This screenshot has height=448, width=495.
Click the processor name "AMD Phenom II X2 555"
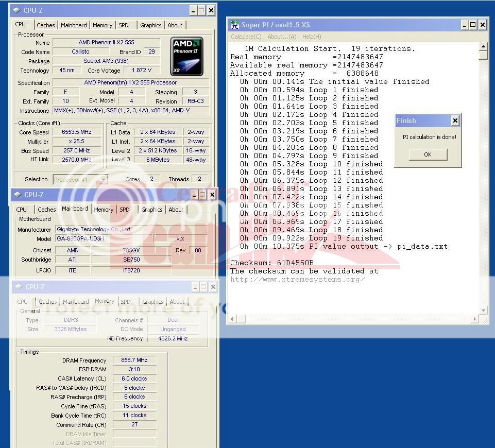pos(107,42)
